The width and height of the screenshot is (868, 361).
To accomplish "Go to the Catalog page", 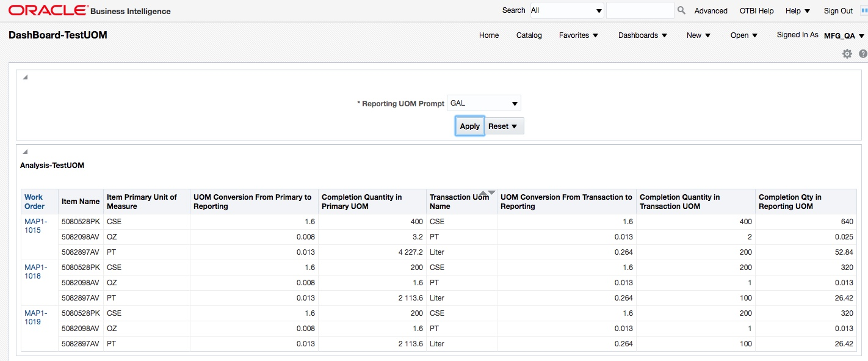I will pos(529,35).
